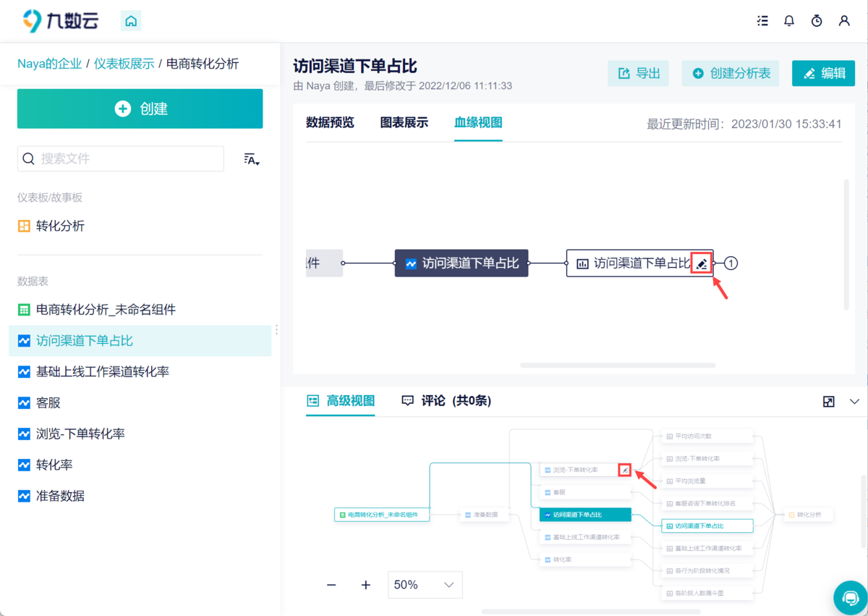Image resolution: width=868 pixels, height=616 pixels.
Task: Open the 50% zoom level dropdown
Action: [x=425, y=585]
